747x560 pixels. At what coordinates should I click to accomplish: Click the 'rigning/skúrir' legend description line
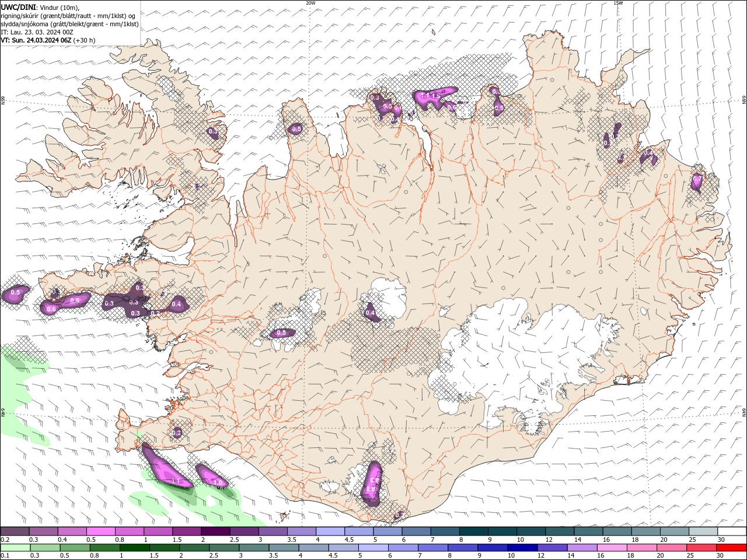click(69, 16)
